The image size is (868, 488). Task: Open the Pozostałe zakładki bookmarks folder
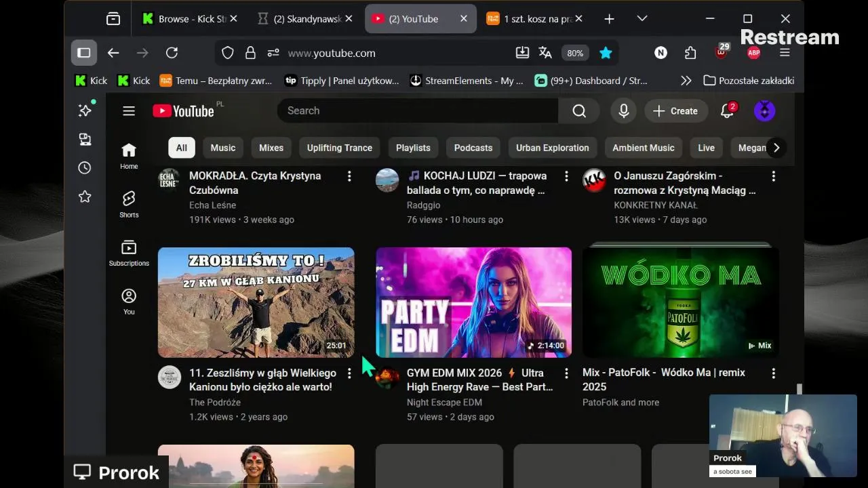coord(749,81)
